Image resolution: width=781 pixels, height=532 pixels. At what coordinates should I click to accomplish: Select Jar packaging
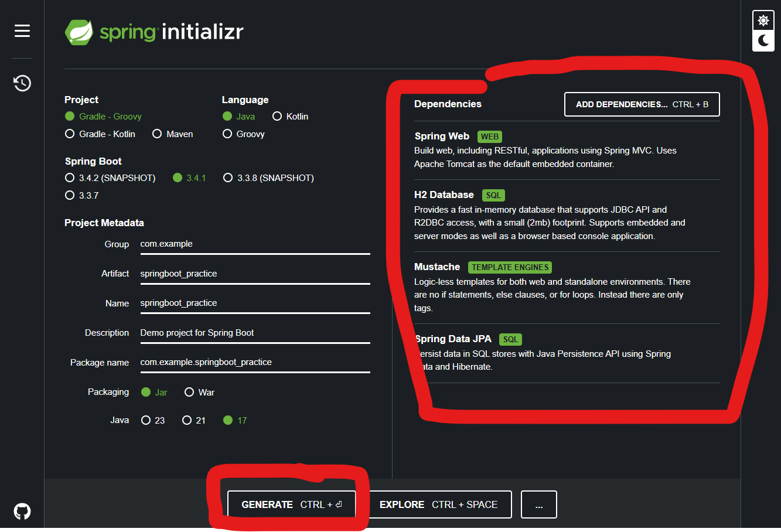154,393
